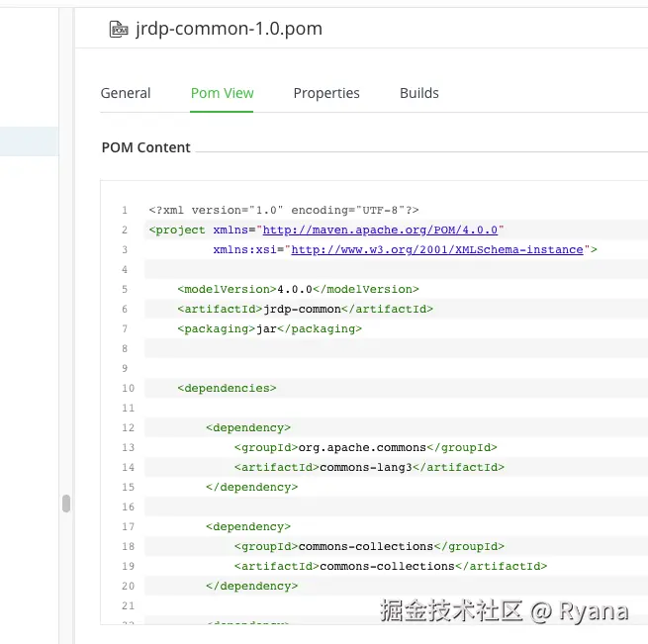Image resolution: width=648 pixels, height=644 pixels.
Task: Click the packaging jar line
Action: 269,328
